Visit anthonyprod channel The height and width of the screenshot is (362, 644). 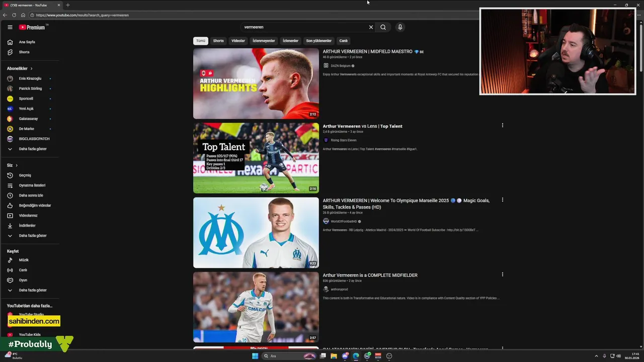[x=339, y=289]
